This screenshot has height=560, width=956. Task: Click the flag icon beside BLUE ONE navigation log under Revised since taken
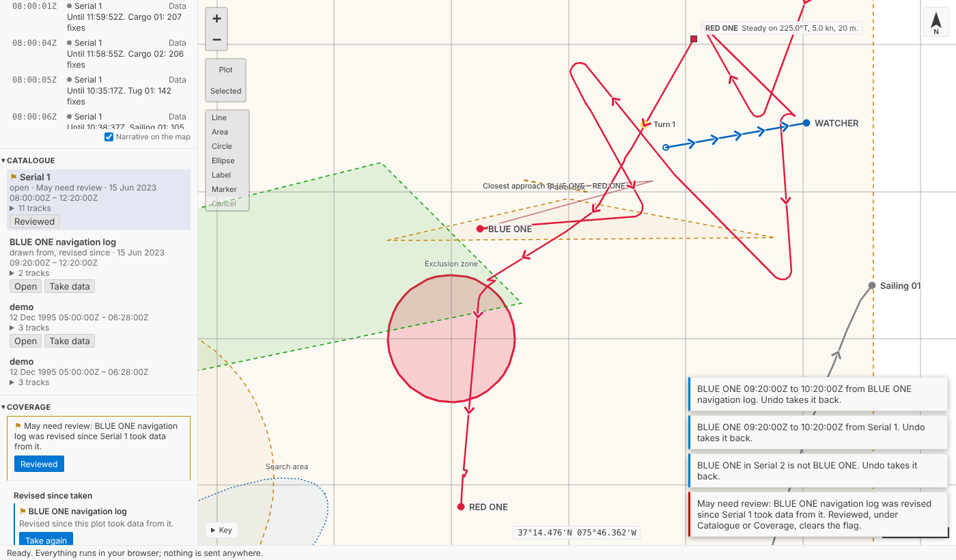pyautogui.click(x=23, y=511)
